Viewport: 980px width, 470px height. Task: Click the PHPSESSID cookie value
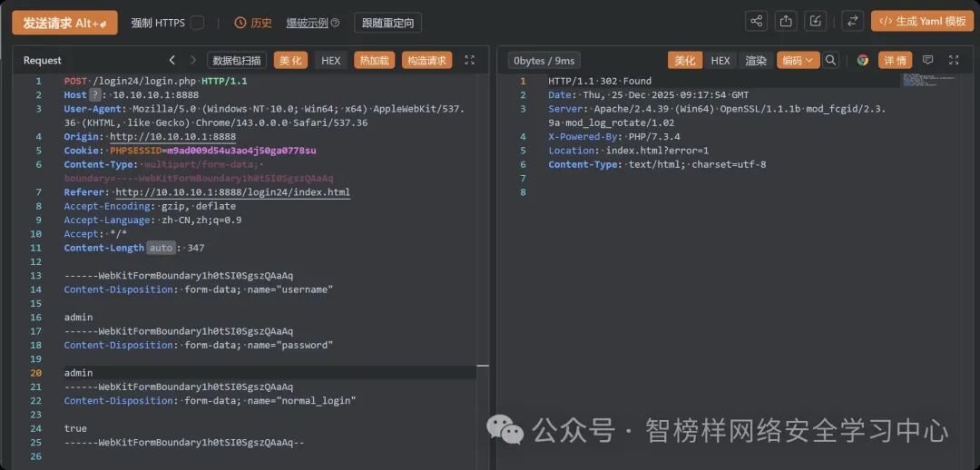coord(241,151)
